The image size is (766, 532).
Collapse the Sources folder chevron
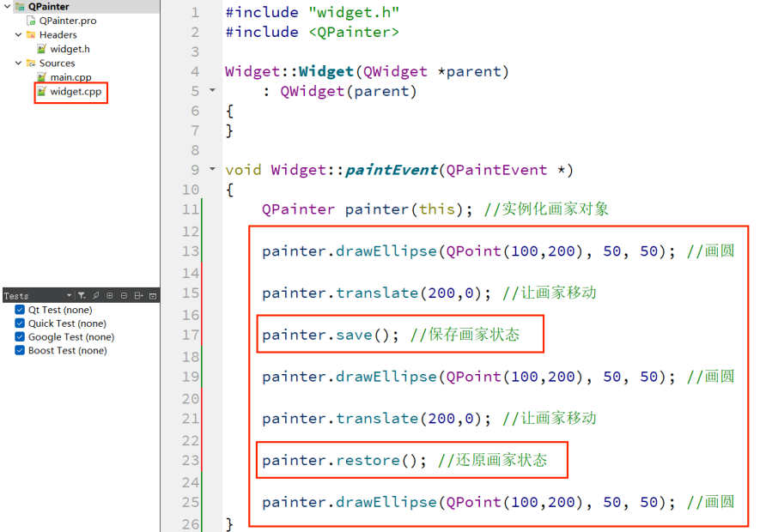click(18, 63)
